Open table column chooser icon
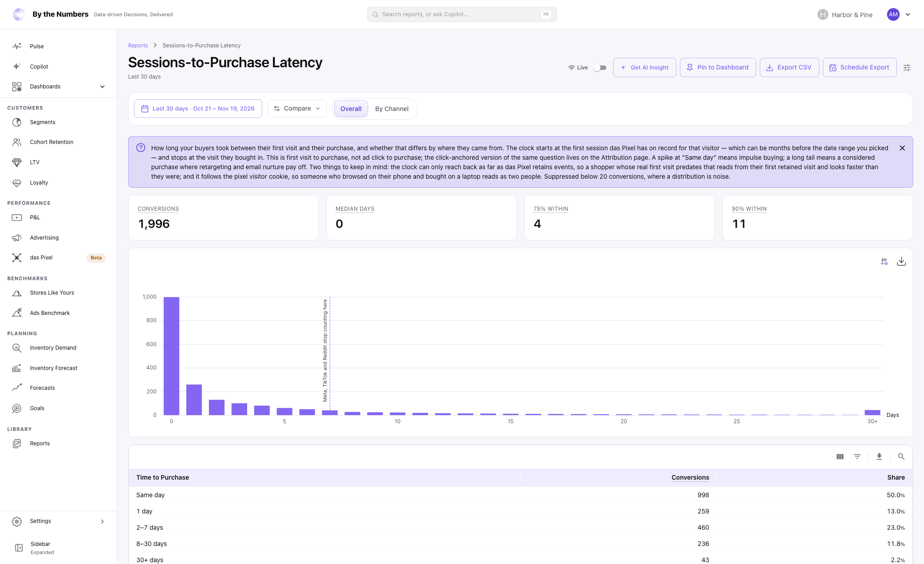924x564 pixels. coord(840,457)
